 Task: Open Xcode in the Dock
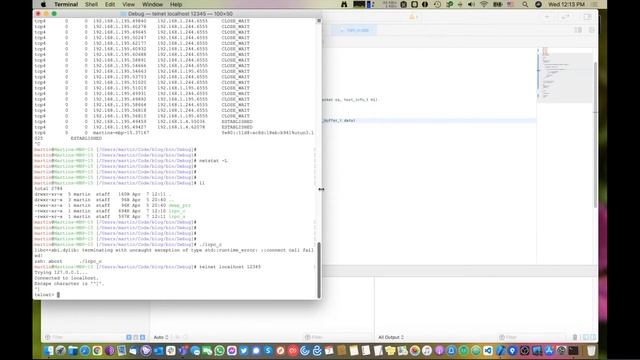coord(500,351)
